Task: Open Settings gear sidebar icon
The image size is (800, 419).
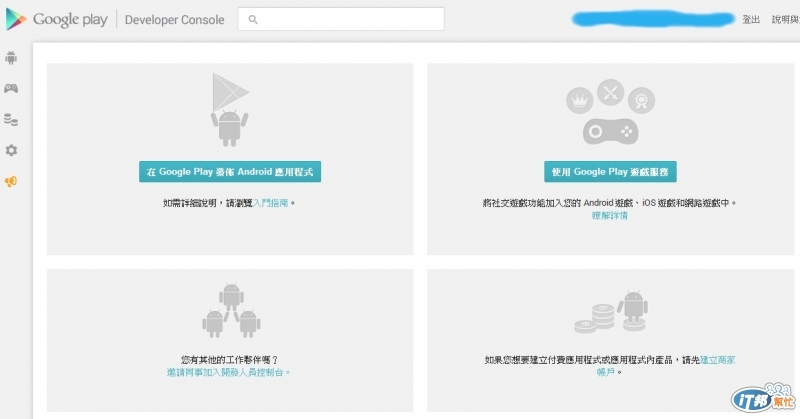Action: [11, 150]
